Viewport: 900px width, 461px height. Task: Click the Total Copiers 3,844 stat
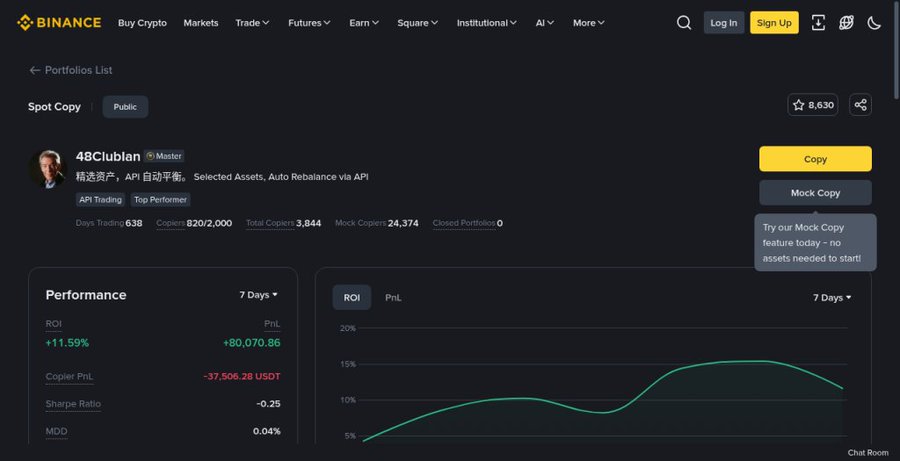click(x=284, y=223)
